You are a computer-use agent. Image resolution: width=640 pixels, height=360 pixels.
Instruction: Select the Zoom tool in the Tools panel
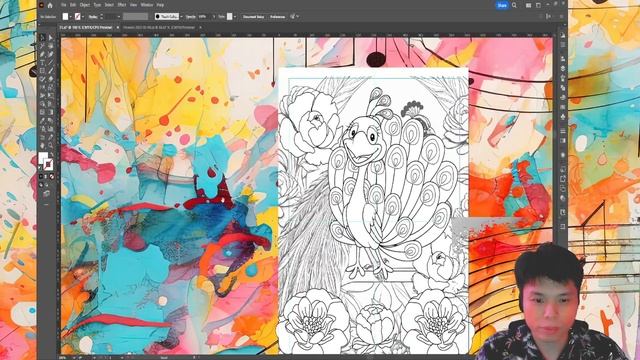click(51, 145)
